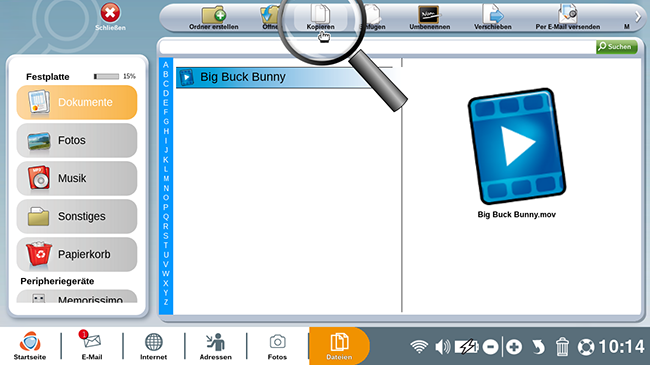Jump to letter S in alphabet index

tap(166, 236)
